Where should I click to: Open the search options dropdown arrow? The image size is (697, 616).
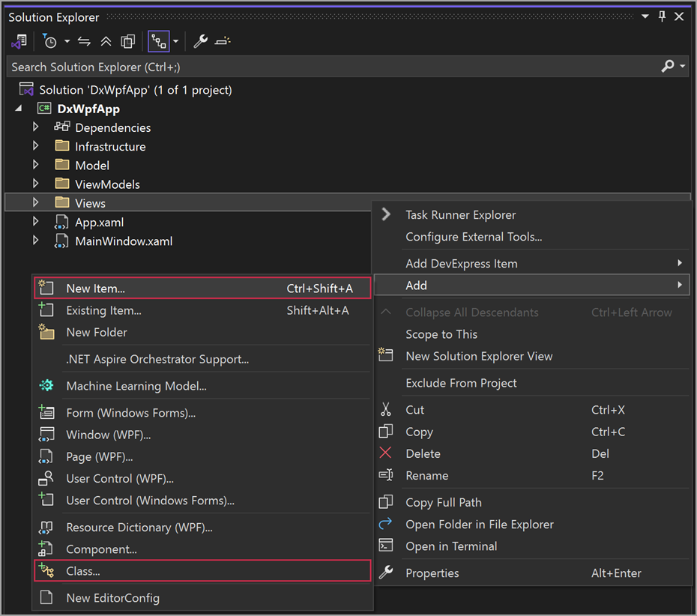pos(682,67)
